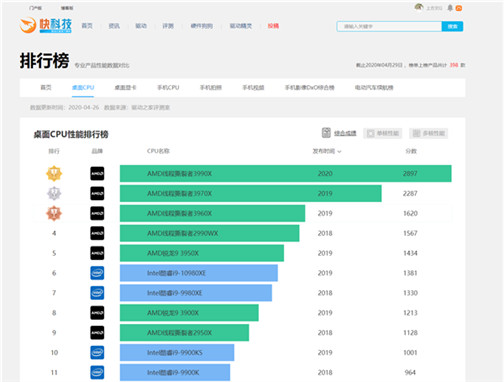
Task: Click AMD brand icon beside Ryzen 9 3900X
Action: tap(97, 313)
